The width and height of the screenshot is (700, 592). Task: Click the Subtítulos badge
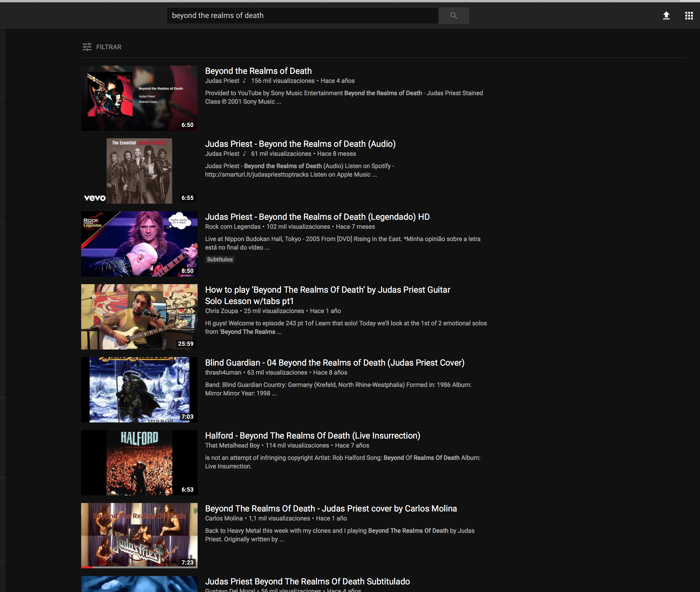click(220, 260)
